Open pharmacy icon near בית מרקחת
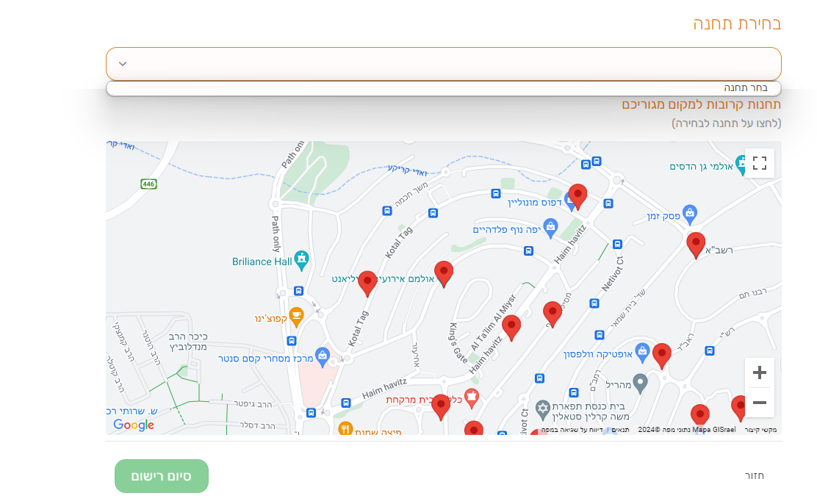This screenshot has height=504, width=817. [472, 398]
